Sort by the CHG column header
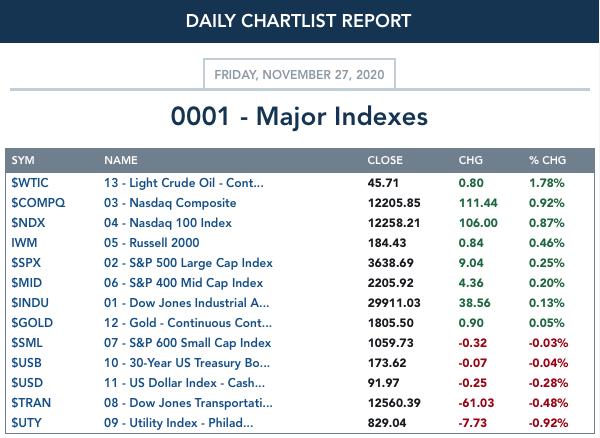Image resolution: width=600 pixels, height=438 pixels. (470, 160)
